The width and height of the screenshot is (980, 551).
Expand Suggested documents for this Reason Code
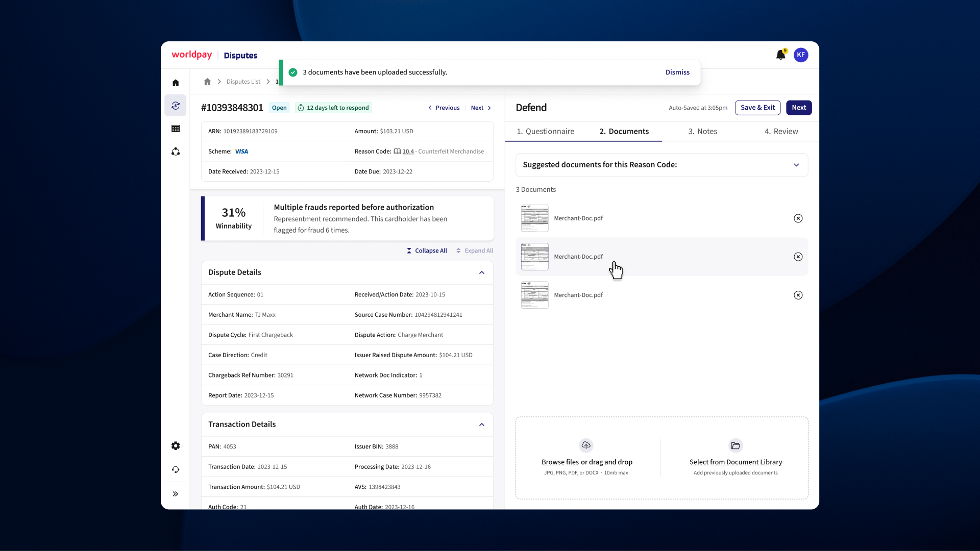point(662,165)
